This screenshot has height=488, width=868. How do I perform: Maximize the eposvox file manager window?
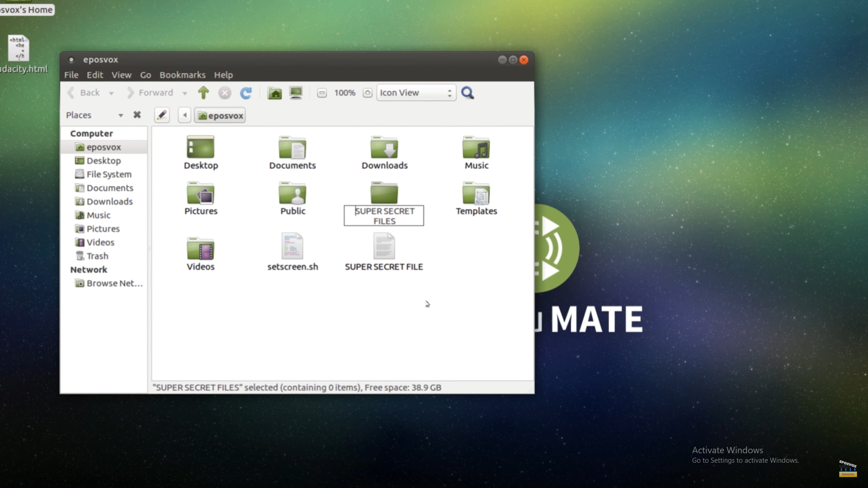513,60
